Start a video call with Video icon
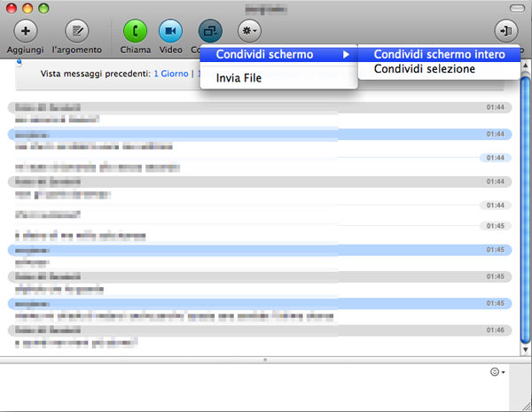 [170, 31]
